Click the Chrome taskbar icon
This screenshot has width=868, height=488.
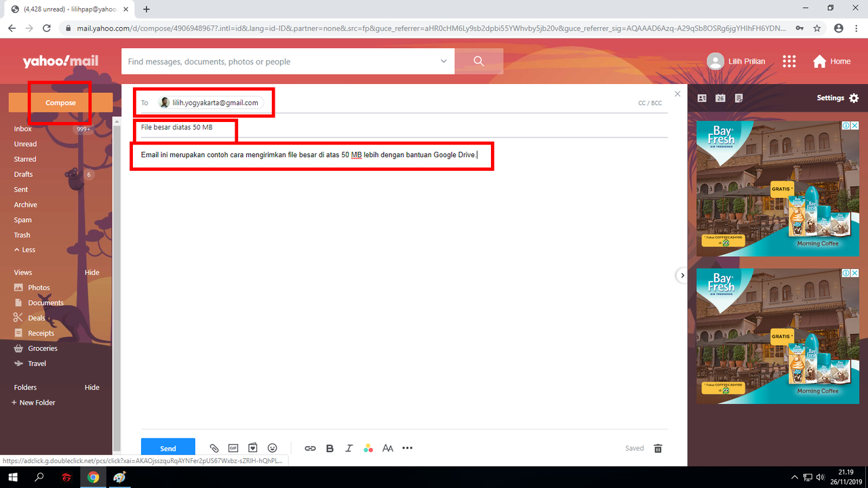coord(93,477)
